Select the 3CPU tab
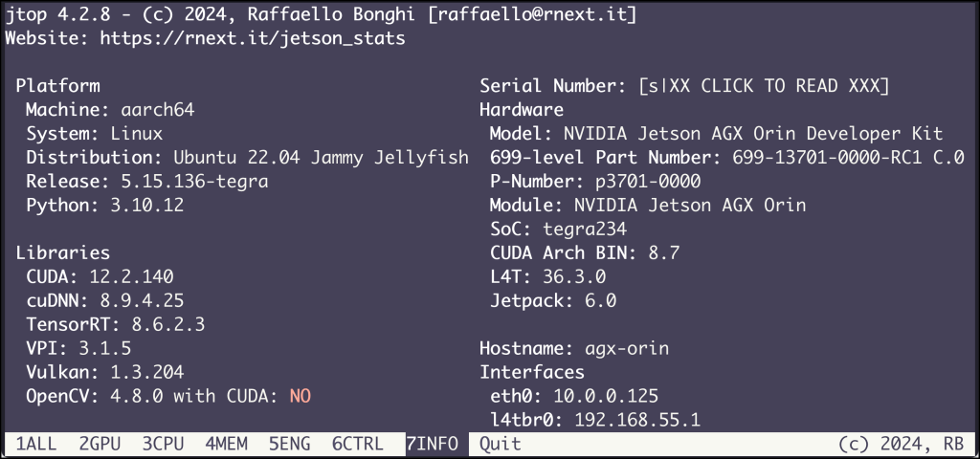Viewport: 980px width, 459px height. click(163, 444)
